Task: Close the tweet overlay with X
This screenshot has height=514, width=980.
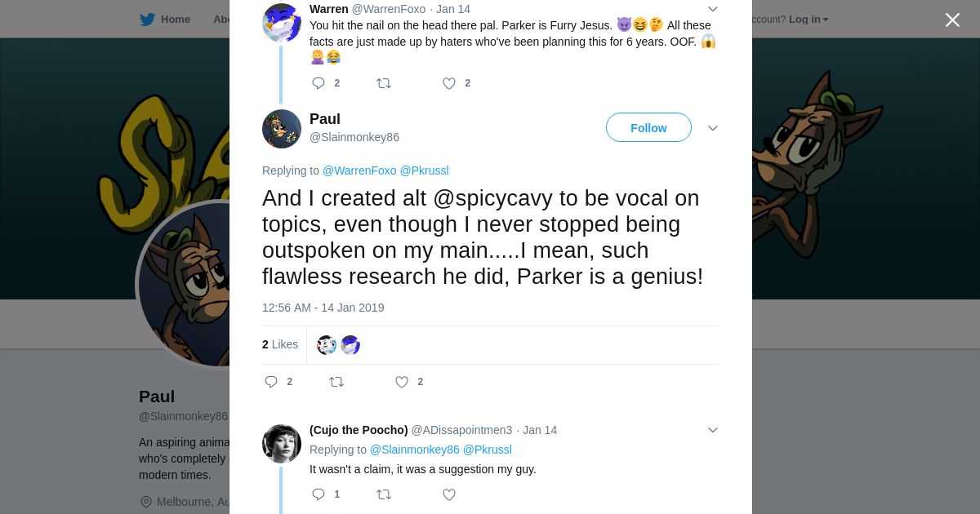Action: (952, 20)
